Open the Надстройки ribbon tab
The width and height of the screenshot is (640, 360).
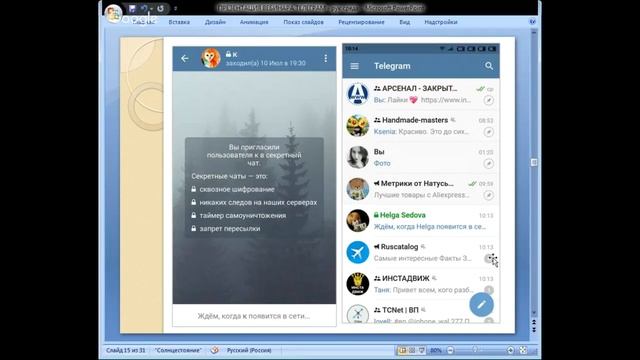(441, 22)
